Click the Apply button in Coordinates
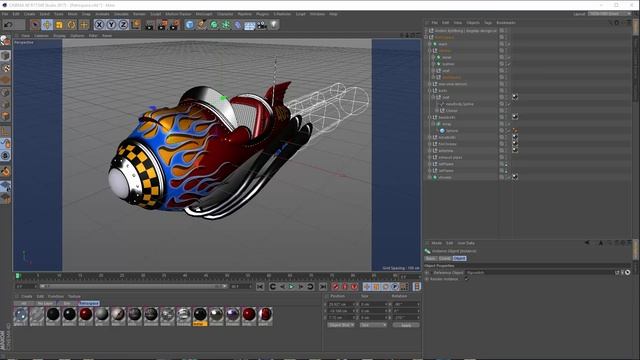The width and height of the screenshot is (640, 360). coord(406,325)
